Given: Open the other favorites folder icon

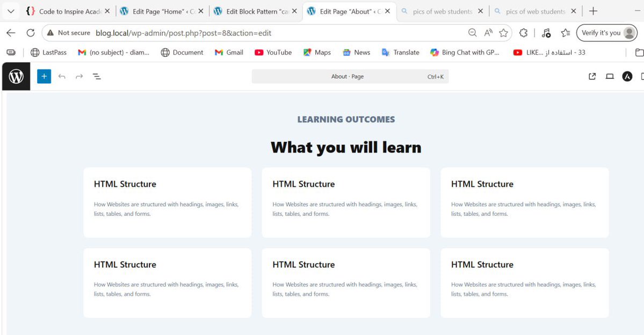Looking at the screenshot, I should 639,52.
